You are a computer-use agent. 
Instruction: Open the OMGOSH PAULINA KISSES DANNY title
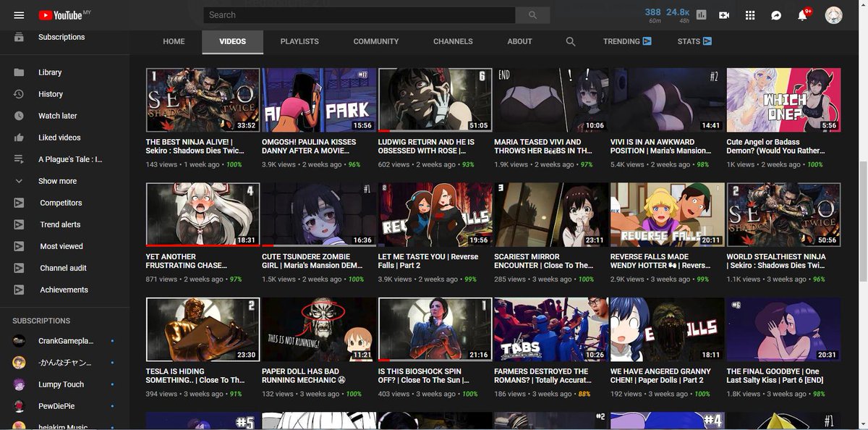(x=309, y=146)
